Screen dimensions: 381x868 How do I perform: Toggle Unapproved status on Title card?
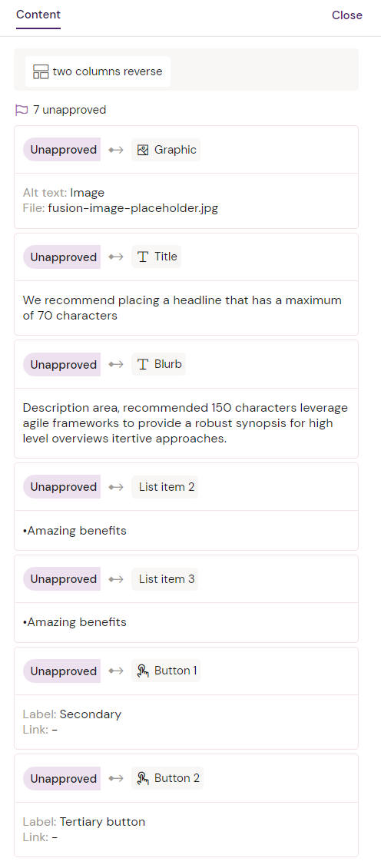point(62,257)
